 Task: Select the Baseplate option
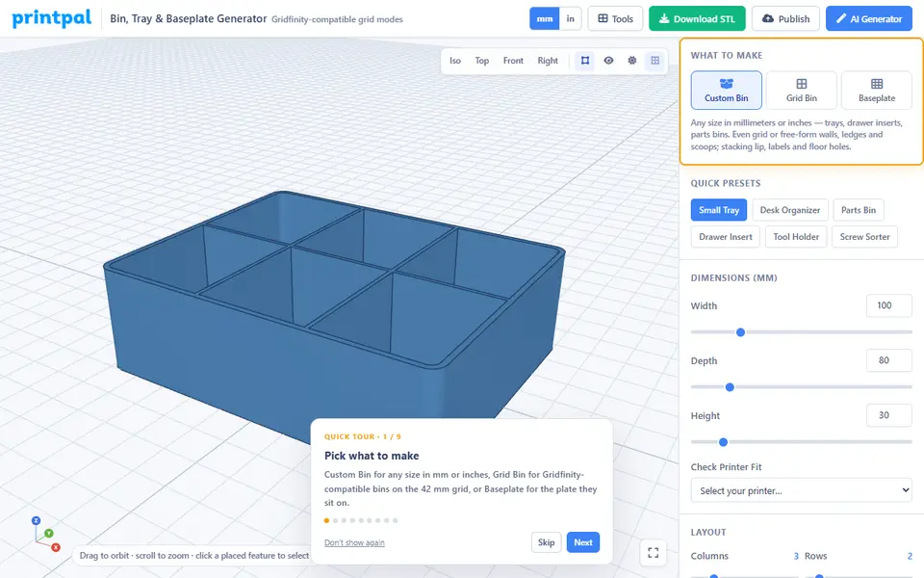click(876, 91)
